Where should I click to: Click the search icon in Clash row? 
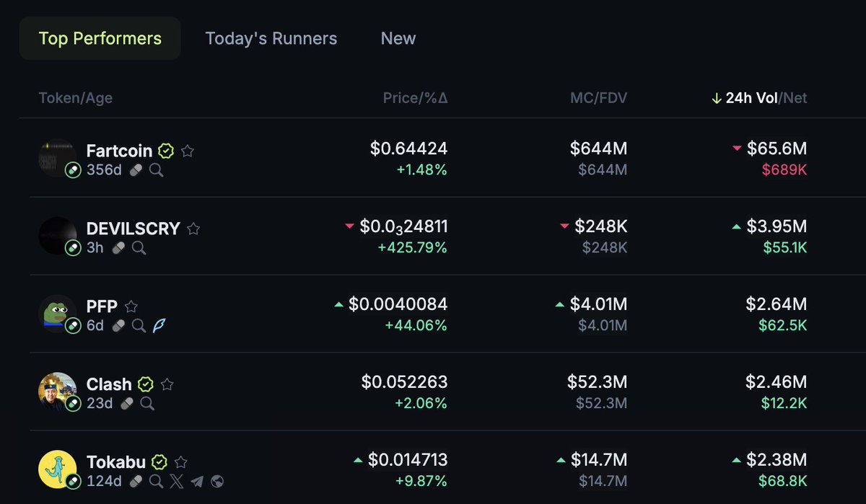(x=147, y=404)
